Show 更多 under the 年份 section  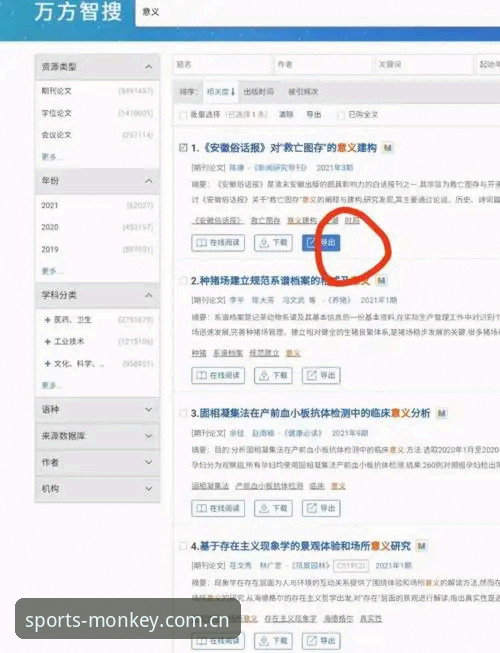point(51,271)
